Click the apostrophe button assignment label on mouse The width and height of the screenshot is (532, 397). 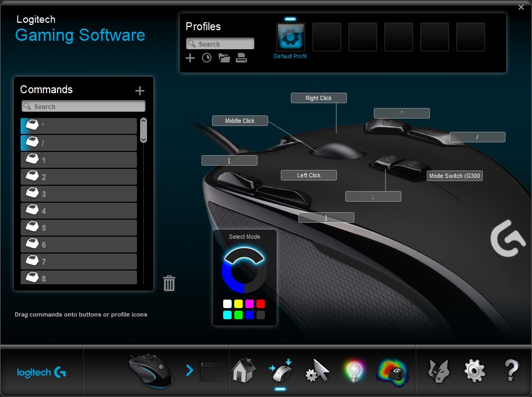click(x=402, y=113)
